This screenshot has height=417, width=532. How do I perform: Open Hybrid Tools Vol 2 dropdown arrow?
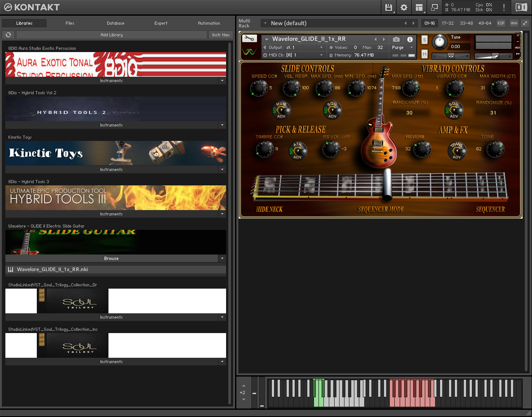click(x=222, y=125)
